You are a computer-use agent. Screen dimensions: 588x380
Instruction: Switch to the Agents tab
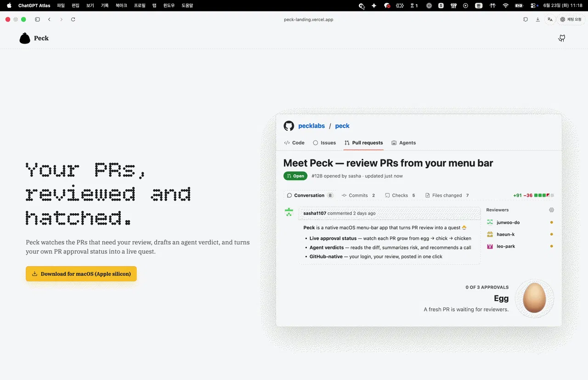403,143
